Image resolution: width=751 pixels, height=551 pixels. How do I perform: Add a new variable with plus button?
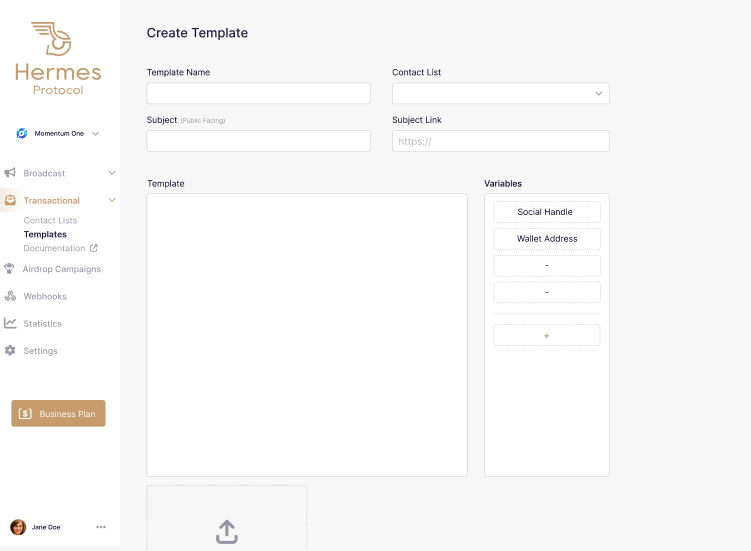546,336
